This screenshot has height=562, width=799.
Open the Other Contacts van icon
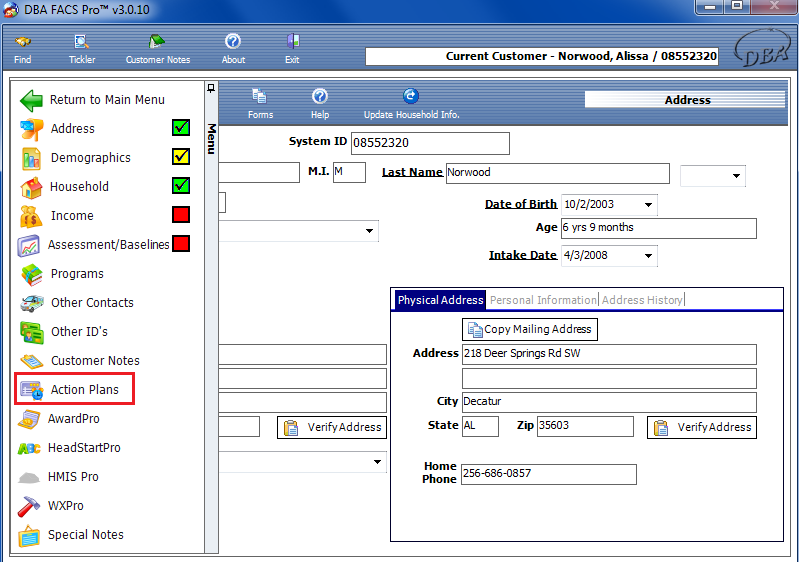[x=32, y=303]
